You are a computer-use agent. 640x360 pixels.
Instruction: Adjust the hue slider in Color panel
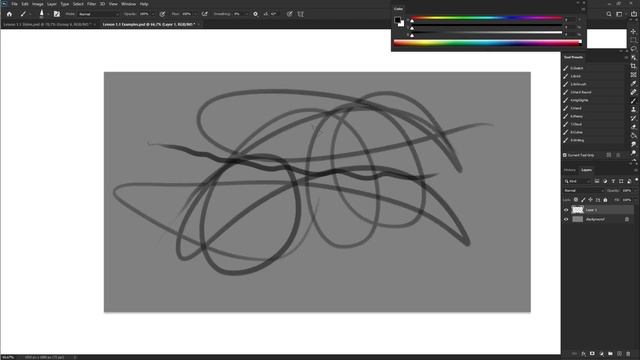tap(487, 18)
